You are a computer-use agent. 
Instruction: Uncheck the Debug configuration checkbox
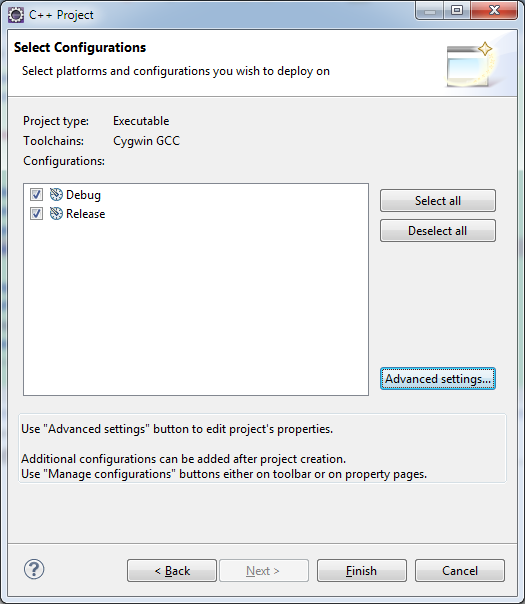37,195
